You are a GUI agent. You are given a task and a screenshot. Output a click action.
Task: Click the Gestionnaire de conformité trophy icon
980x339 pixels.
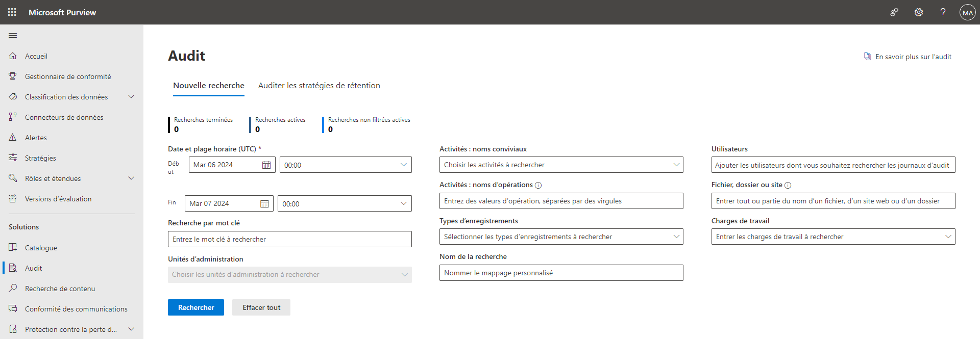click(x=13, y=76)
